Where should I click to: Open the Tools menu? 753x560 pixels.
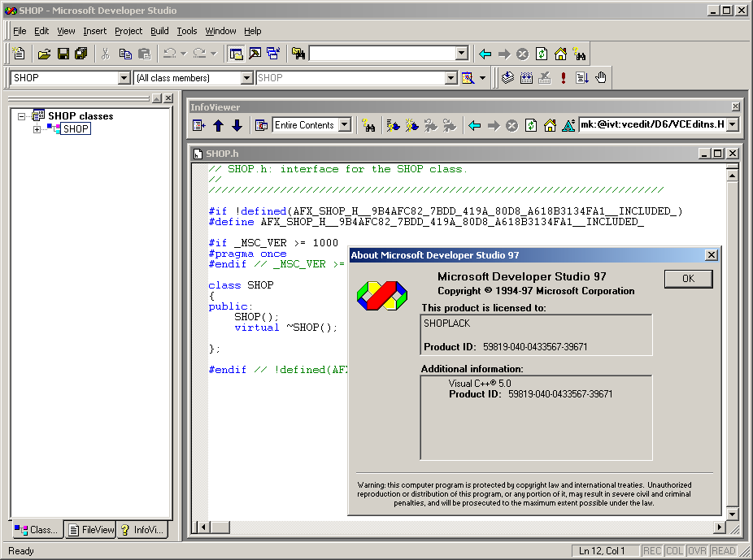(x=187, y=31)
